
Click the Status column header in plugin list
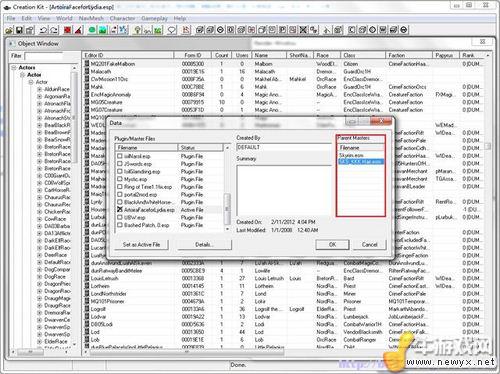200,147
